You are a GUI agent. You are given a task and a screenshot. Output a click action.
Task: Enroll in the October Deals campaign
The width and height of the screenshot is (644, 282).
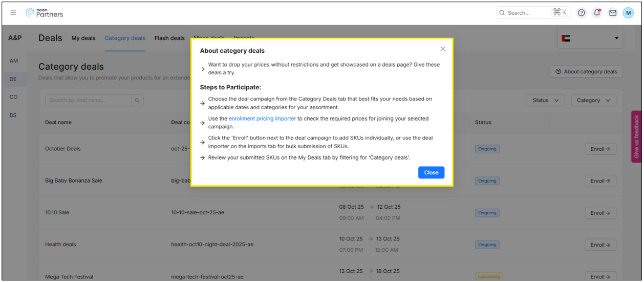point(600,149)
